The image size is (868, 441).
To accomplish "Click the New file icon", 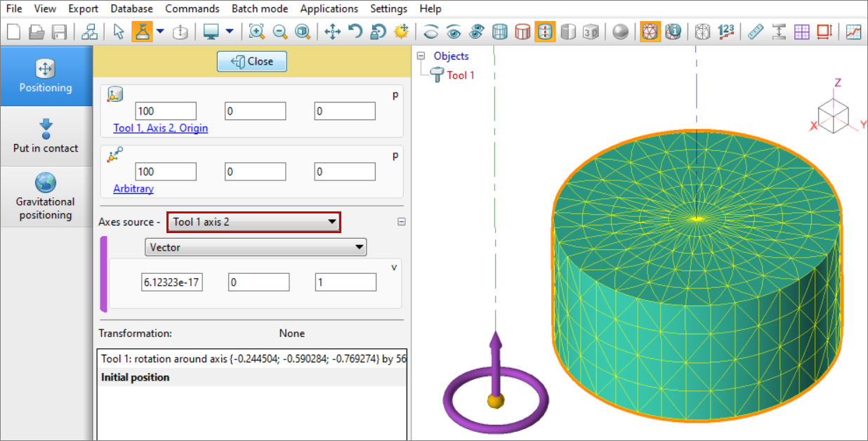I will [x=13, y=32].
